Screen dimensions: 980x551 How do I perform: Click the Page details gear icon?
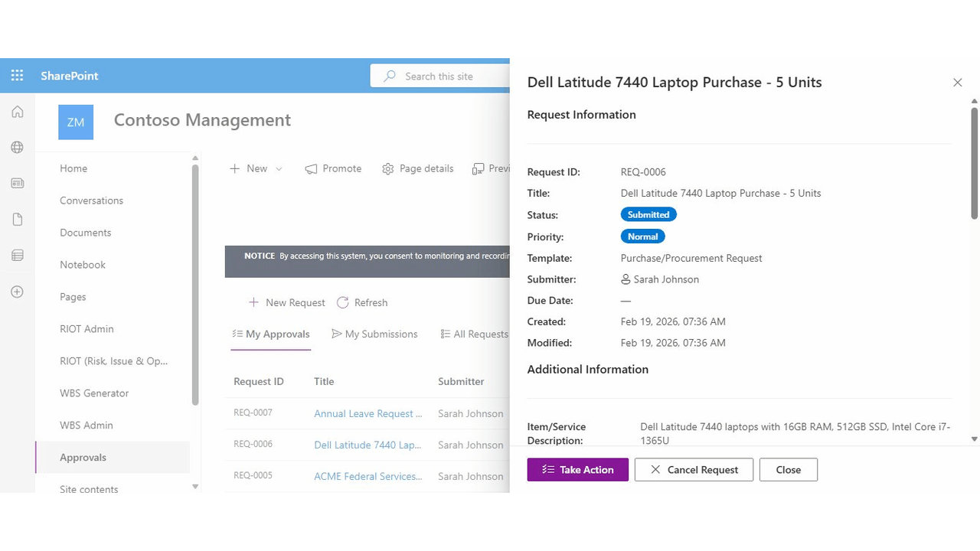click(x=388, y=168)
